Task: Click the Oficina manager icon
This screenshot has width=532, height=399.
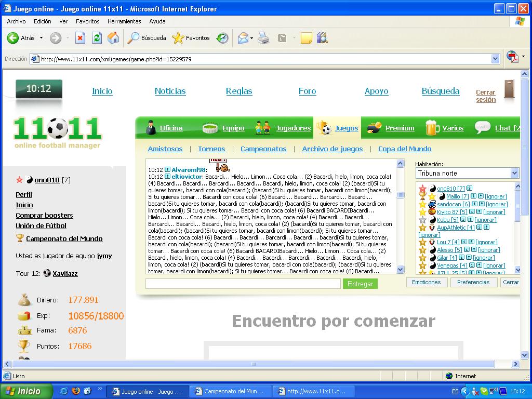Action: [150, 128]
